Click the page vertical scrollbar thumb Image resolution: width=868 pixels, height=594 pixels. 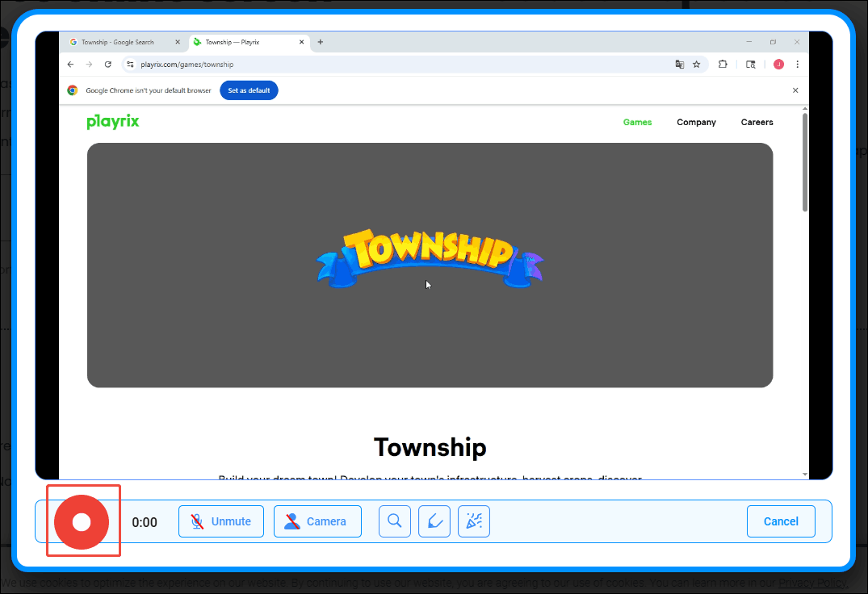[x=804, y=161]
